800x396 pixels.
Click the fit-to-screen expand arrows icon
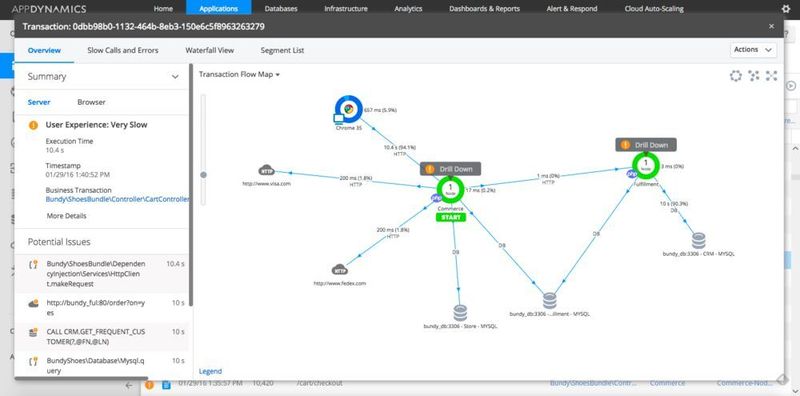click(x=771, y=76)
